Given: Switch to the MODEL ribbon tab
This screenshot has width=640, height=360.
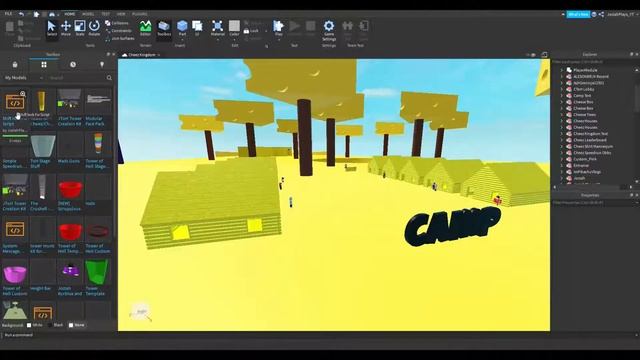Looking at the screenshot, I should coord(88,14).
